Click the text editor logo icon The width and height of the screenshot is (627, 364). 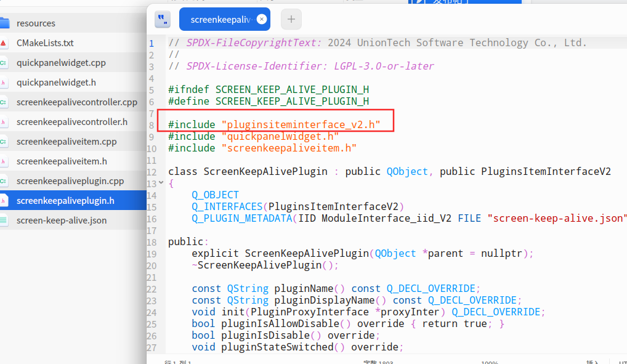(163, 19)
